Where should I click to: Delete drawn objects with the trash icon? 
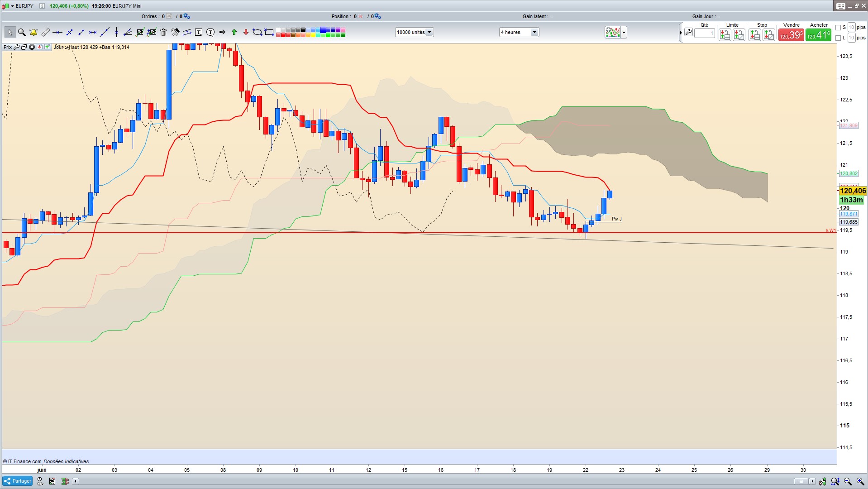(x=163, y=32)
